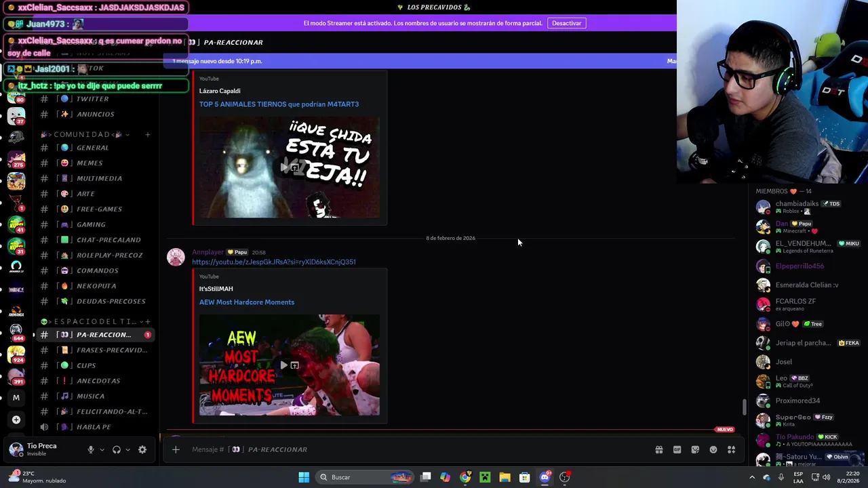Open the ANUNCIOS channel
Screen dimensions: 868x488
(x=94, y=114)
